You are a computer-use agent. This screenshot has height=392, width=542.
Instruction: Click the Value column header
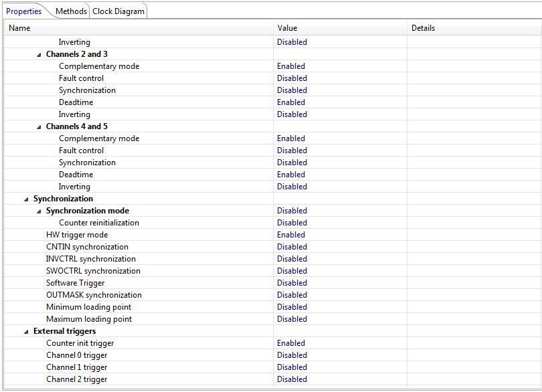(x=340, y=28)
